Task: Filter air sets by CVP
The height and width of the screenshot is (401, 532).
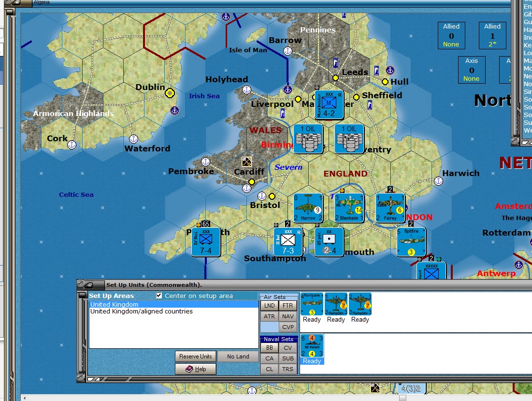Action: 288,327
